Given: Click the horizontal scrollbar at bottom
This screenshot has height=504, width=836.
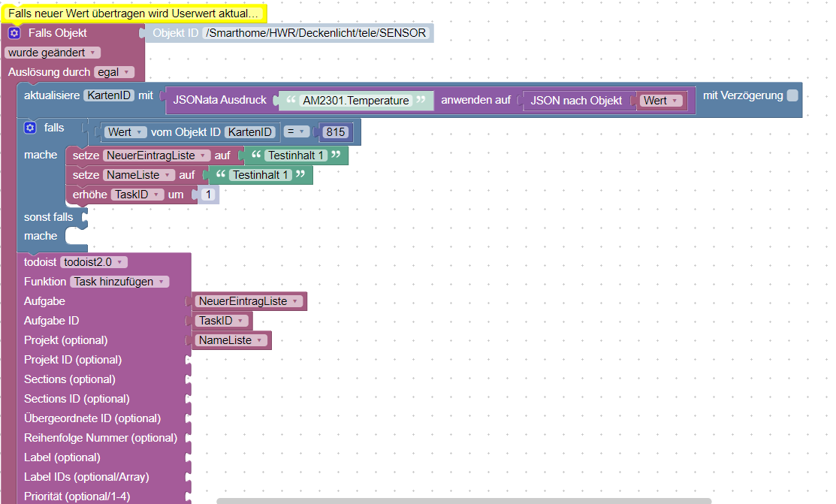Looking at the screenshot, I should pos(464,501).
